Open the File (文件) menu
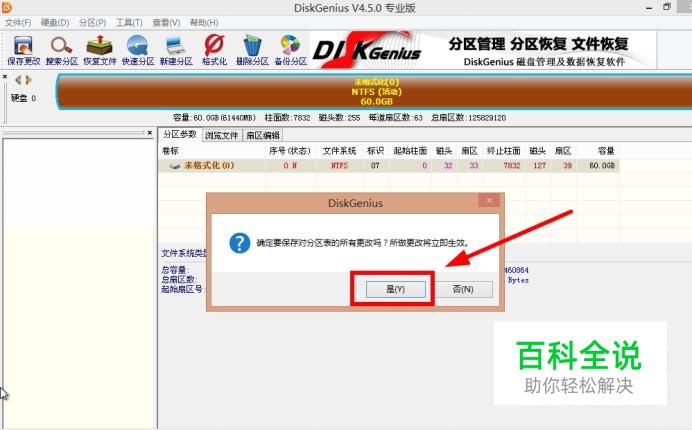The image size is (692, 430). [x=18, y=23]
